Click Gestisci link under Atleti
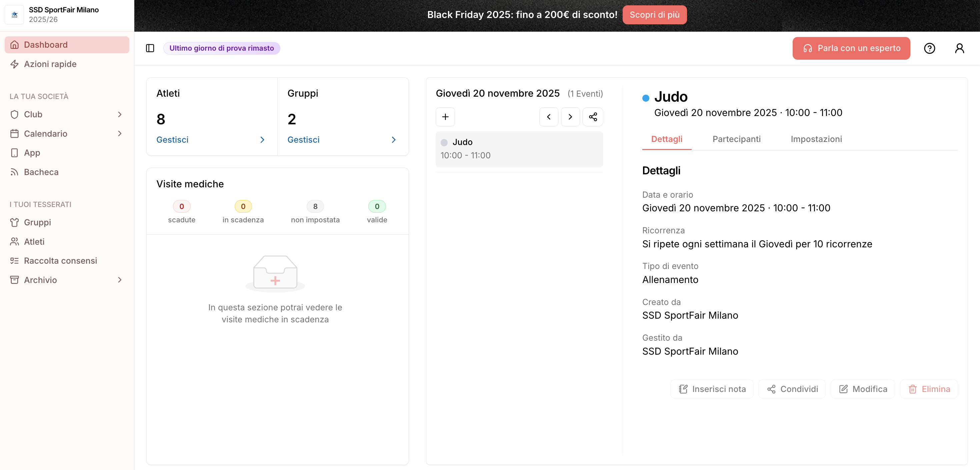Screen dimensions: 980x470 click(172, 140)
